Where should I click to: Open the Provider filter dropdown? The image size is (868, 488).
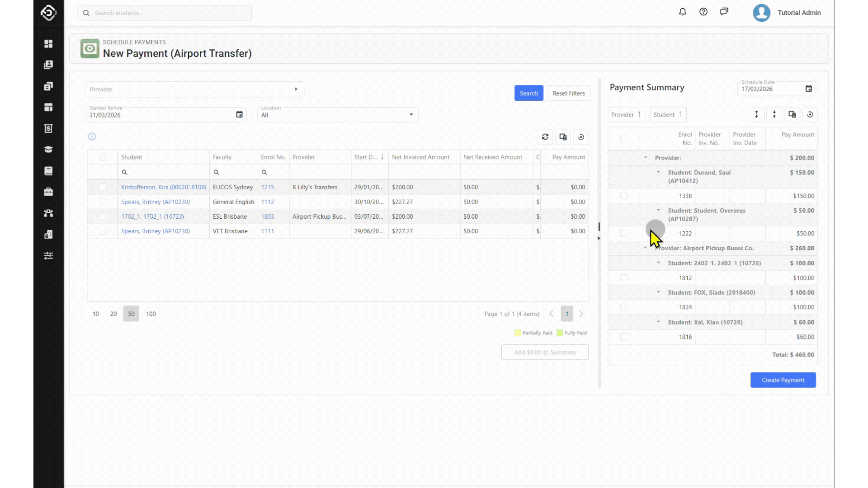click(x=194, y=89)
